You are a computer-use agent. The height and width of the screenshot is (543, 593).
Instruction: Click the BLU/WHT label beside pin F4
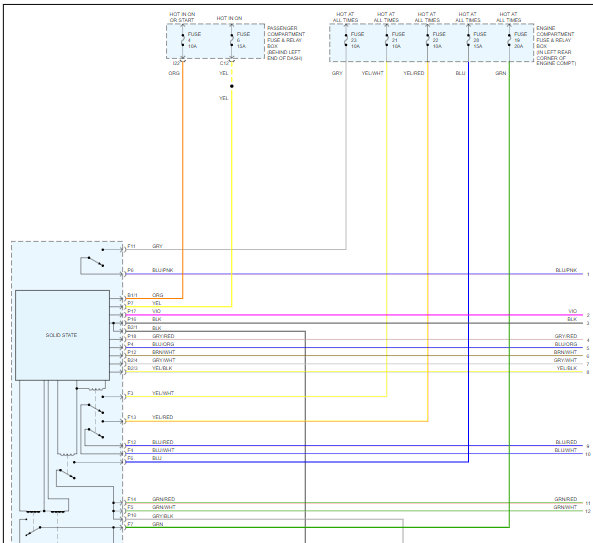[163, 450]
